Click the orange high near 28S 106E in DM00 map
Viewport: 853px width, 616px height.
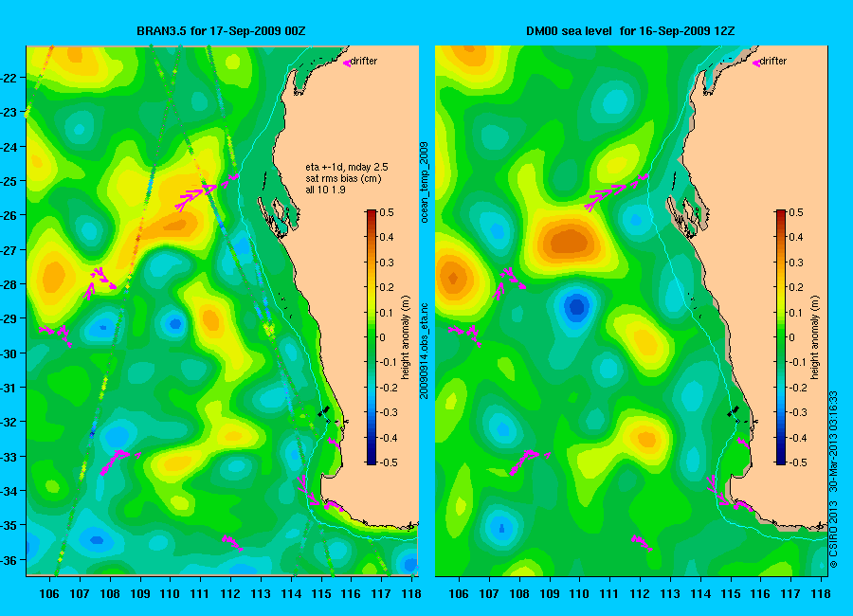click(454, 278)
